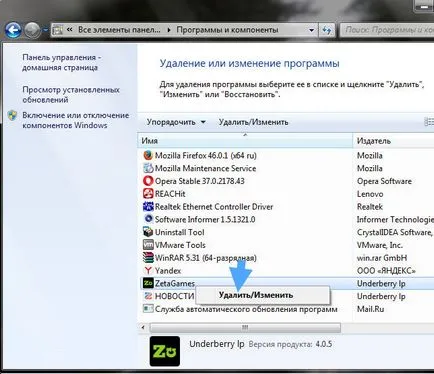434x374 pixels.
Task: Select "Mozilla Firefox 46.0.1 (x64 ru)" entry
Action: point(206,155)
